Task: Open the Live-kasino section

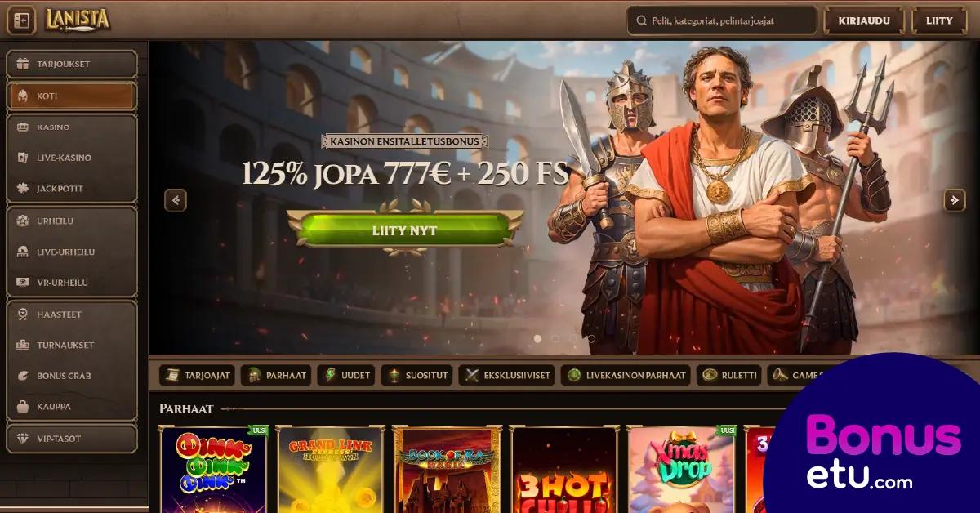Action: tap(72, 158)
